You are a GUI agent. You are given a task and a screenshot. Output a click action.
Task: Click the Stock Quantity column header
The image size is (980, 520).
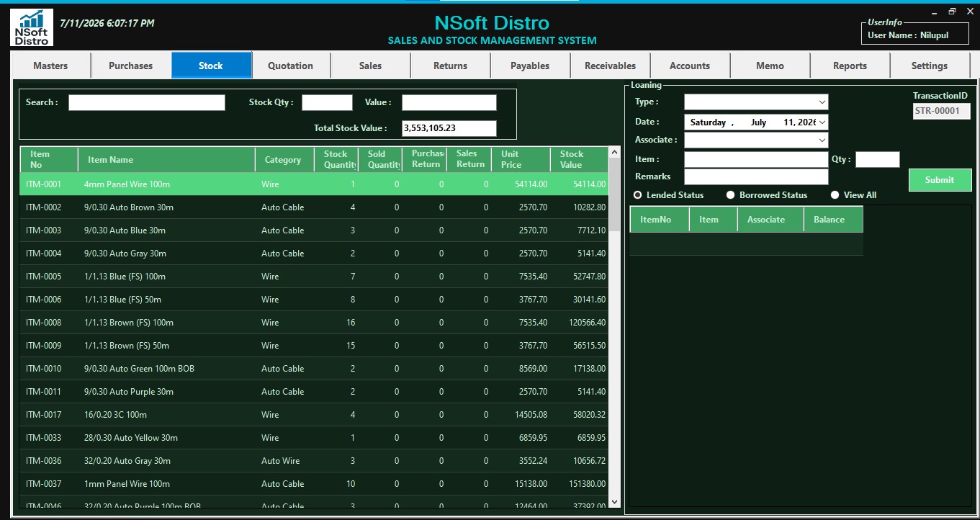(336, 159)
